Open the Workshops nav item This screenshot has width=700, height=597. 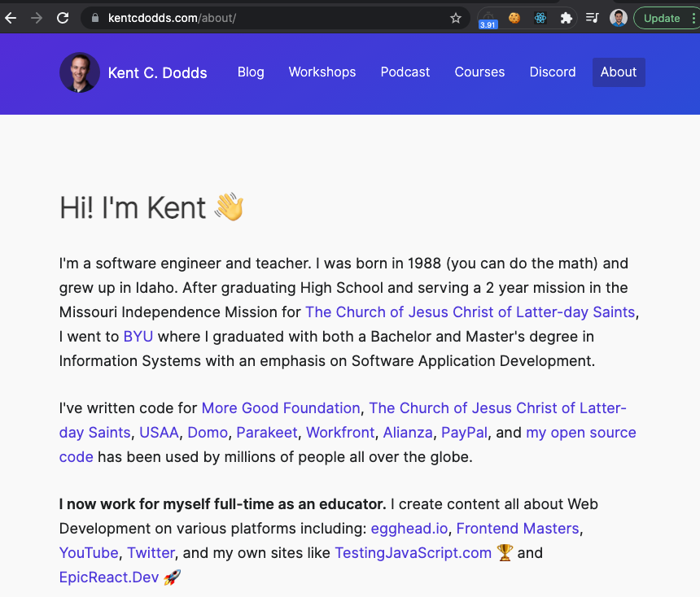tap(322, 72)
